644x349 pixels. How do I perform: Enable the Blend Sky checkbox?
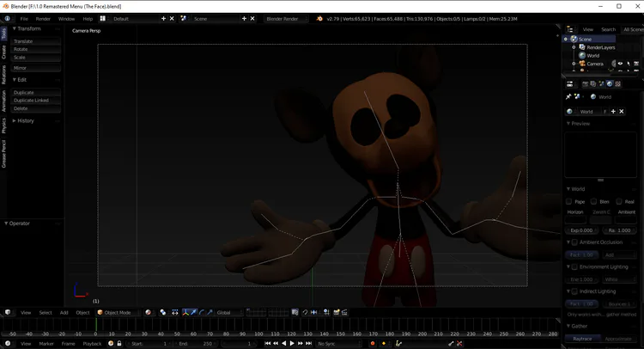coord(593,201)
